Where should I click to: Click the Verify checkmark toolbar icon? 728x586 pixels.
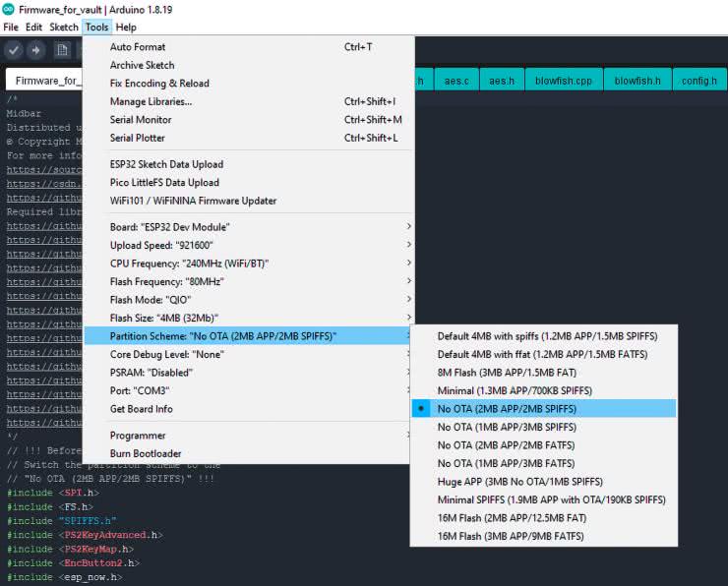14,50
